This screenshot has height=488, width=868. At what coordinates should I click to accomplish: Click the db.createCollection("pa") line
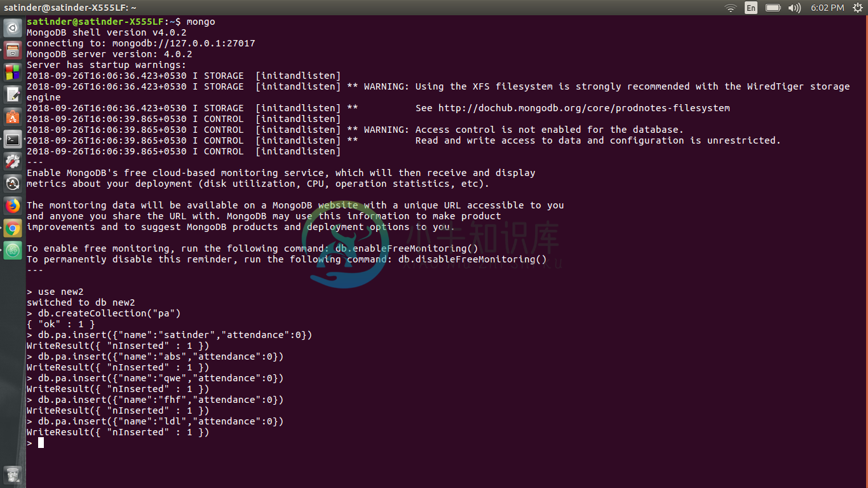click(x=104, y=313)
